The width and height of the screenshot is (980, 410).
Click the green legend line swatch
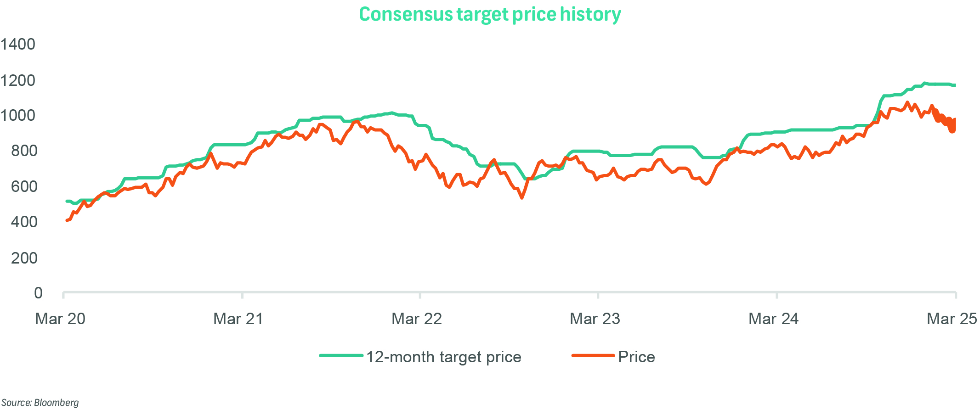pos(341,356)
